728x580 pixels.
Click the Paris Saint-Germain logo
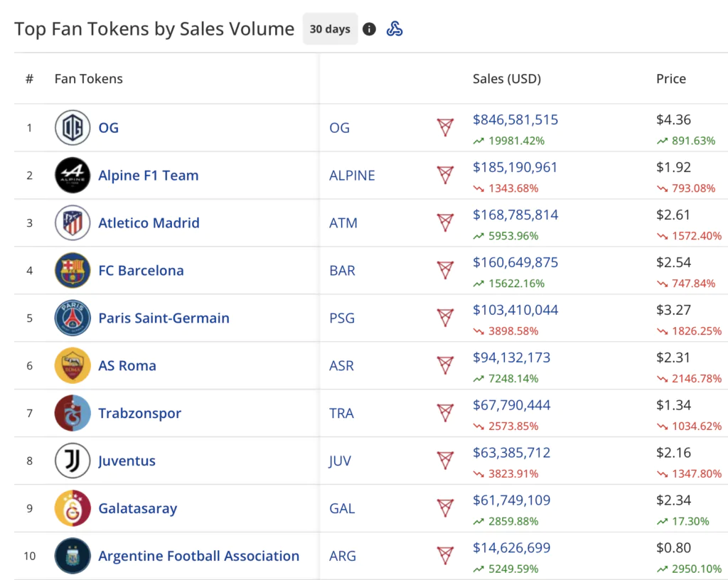pos(73,318)
